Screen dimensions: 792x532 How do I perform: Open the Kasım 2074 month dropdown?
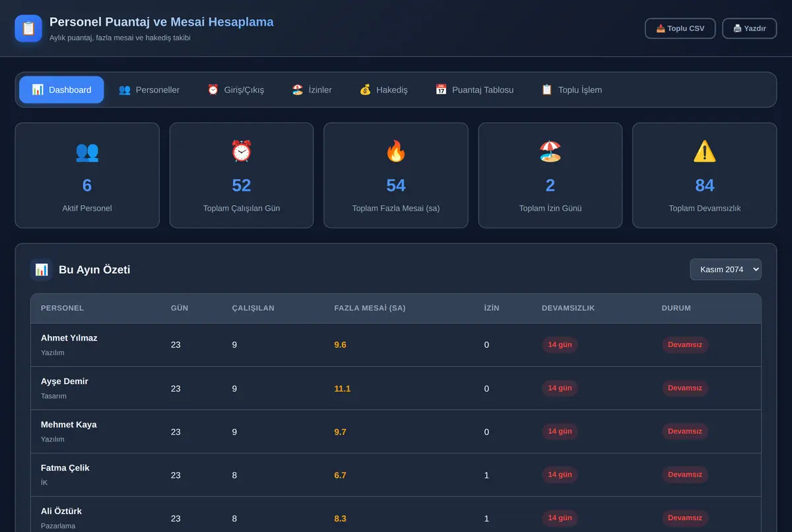726,269
